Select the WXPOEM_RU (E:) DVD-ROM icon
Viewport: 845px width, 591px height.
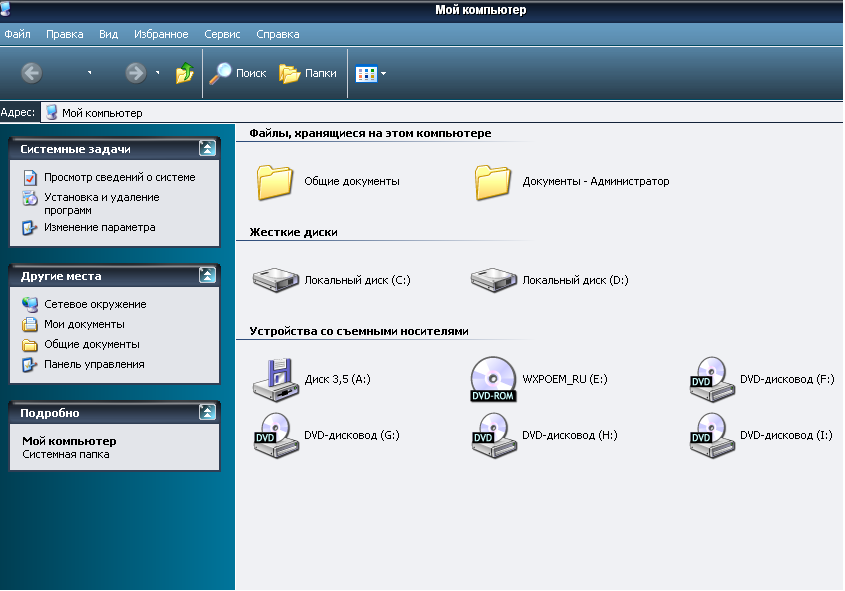pos(494,379)
